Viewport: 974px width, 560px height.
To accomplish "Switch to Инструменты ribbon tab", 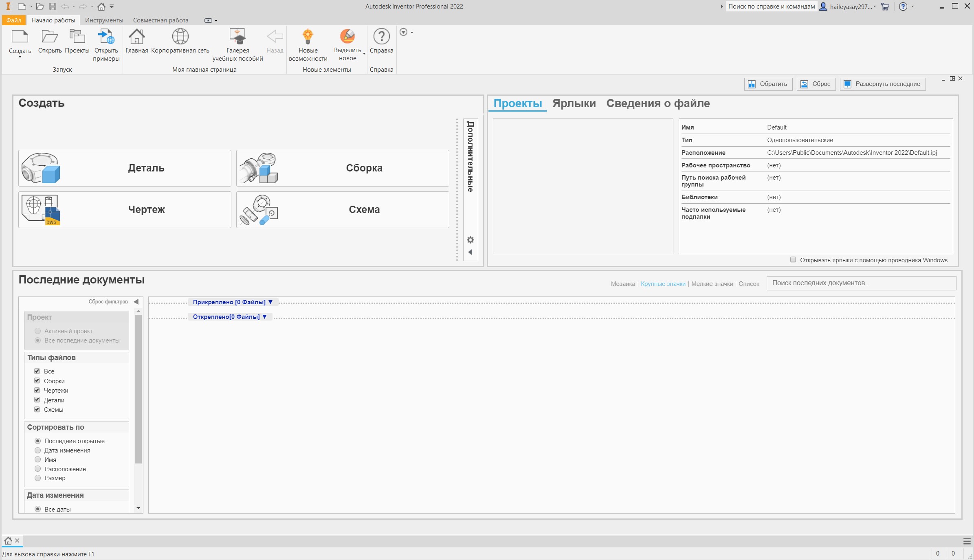I will click(104, 20).
